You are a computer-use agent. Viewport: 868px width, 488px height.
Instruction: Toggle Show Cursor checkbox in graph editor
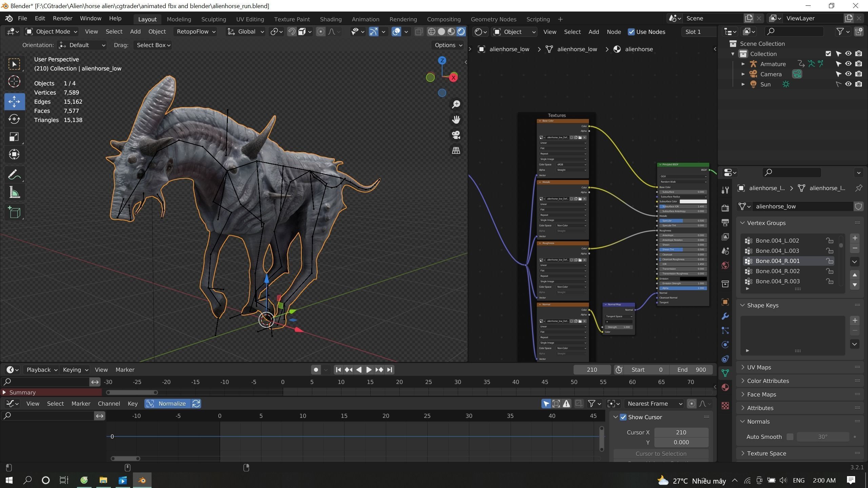(623, 417)
